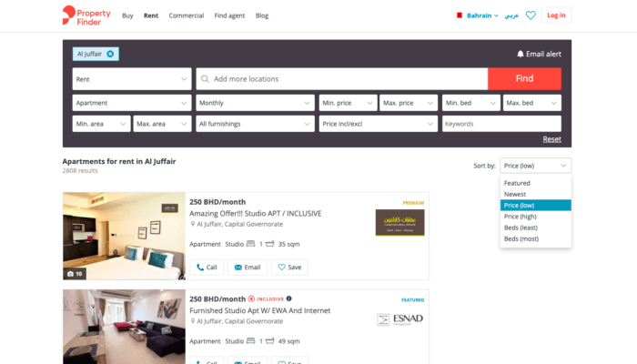Viewport: 637px width, 364px height.
Task: Select Price (high) sort option
Action: [x=535, y=217]
